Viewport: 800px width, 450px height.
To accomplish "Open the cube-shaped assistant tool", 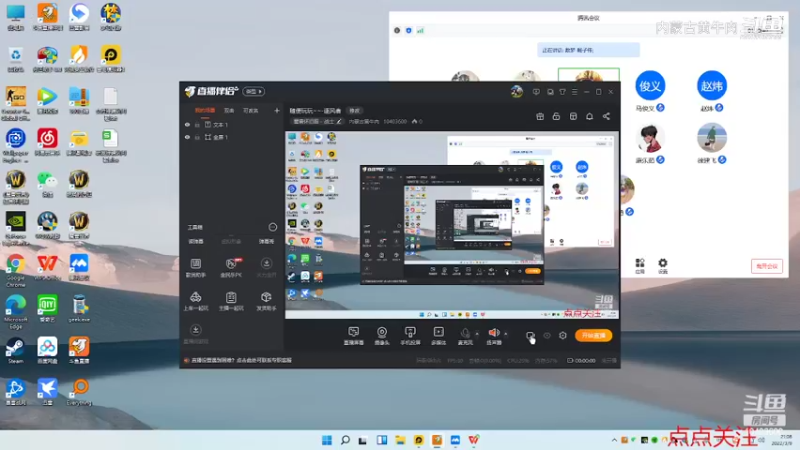I will click(x=266, y=301).
